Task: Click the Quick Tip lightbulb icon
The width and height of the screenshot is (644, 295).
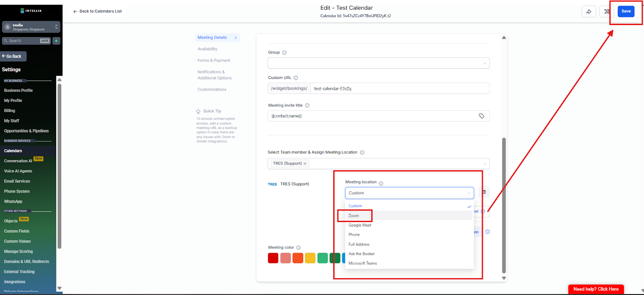Action: 198,111
